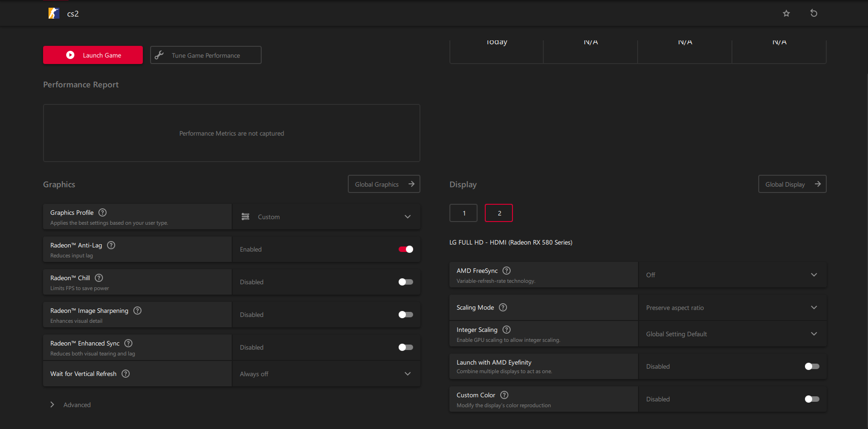Viewport: 868px width, 429px height.
Task: Click 'Enhances visual detail' description text
Action: point(76,321)
